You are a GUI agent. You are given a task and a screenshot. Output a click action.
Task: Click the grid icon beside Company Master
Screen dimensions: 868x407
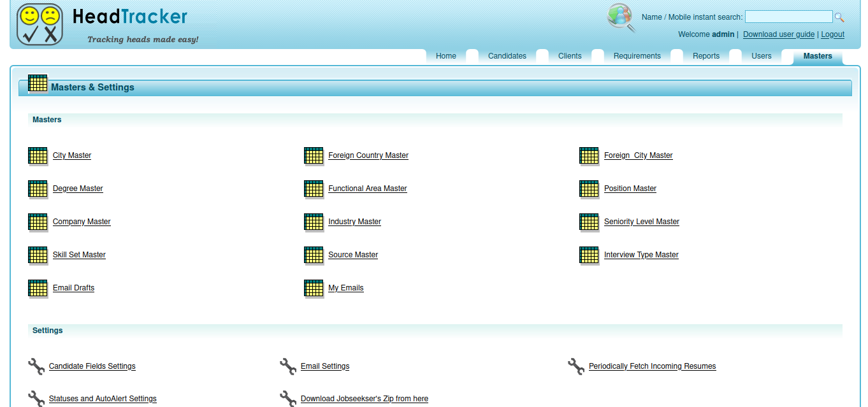click(x=38, y=222)
